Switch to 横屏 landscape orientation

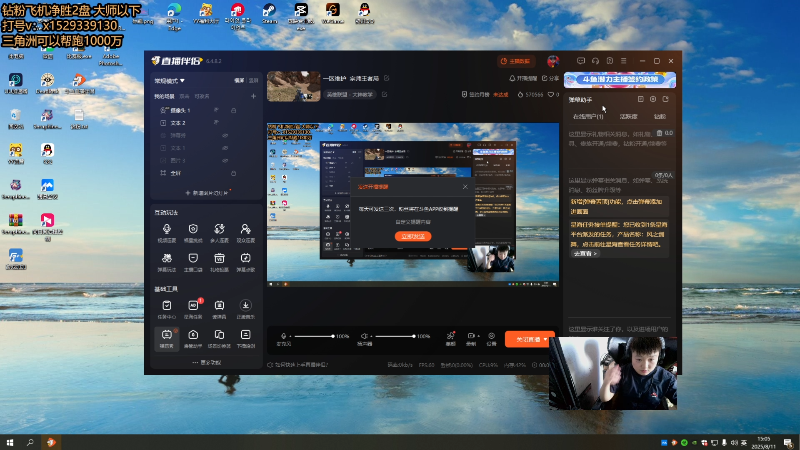[x=239, y=81]
